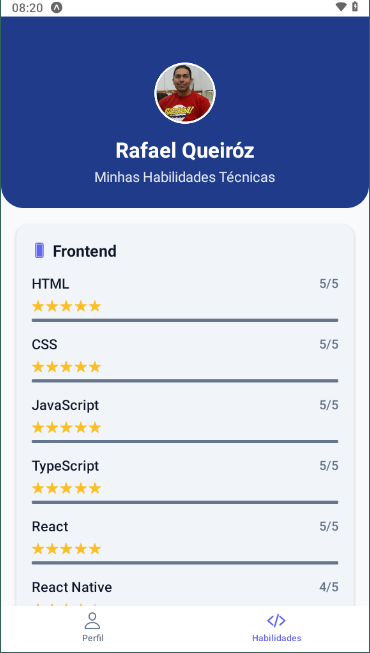
Task: Select the Habilidades code brackets icon
Action: (276, 621)
